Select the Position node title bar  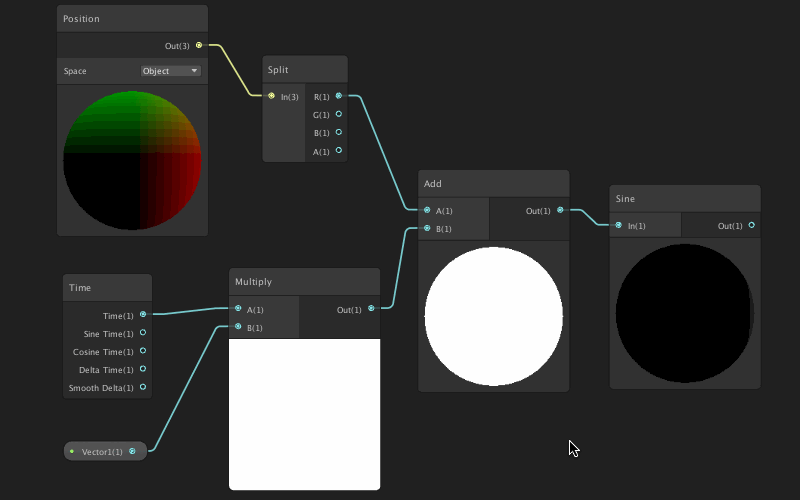click(132, 19)
